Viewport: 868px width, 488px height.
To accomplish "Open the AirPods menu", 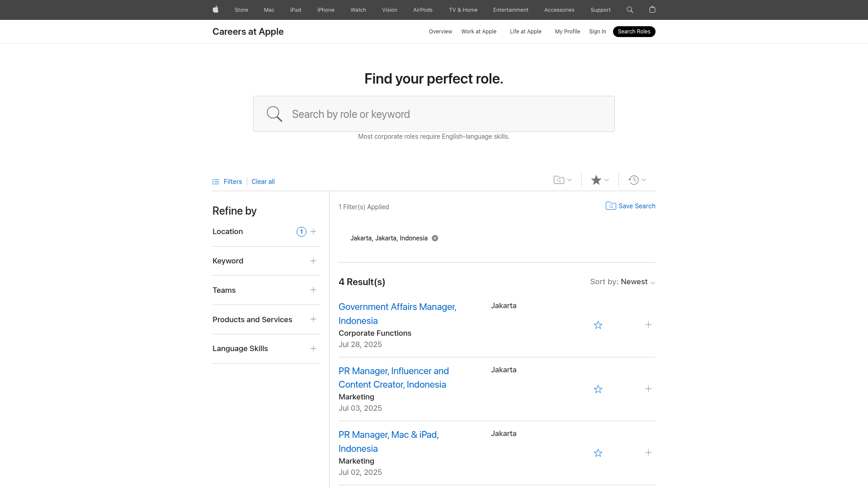I will [423, 10].
